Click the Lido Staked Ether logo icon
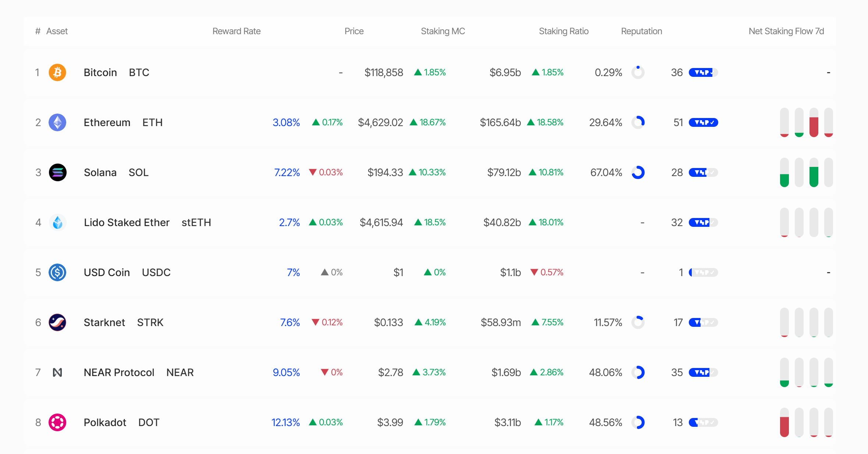The height and width of the screenshot is (454, 868). 57,222
